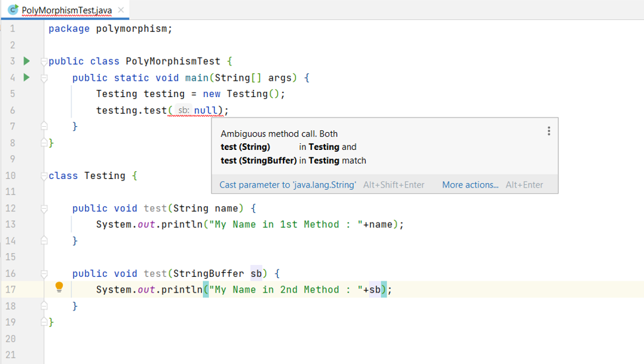This screenshot has width=644, height=364.
Task: Click the underlined null argument on line 6
Action: tap(206, 110)
